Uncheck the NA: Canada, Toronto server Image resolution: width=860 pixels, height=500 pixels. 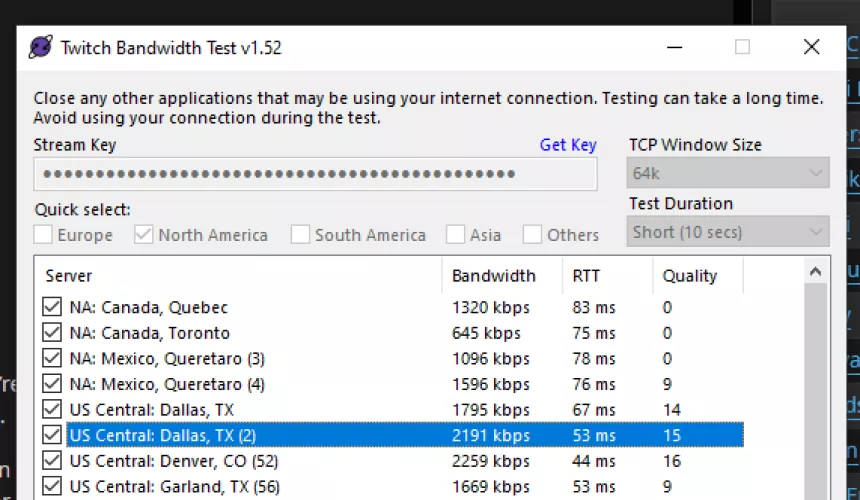coord(52,333)
